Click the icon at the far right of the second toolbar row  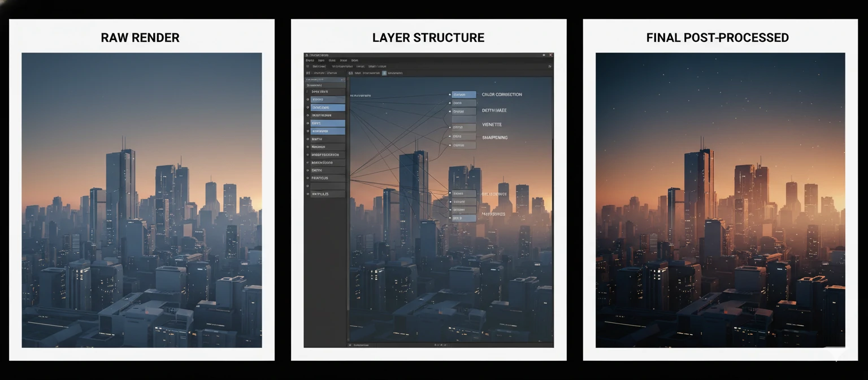(x=549, y=66)
